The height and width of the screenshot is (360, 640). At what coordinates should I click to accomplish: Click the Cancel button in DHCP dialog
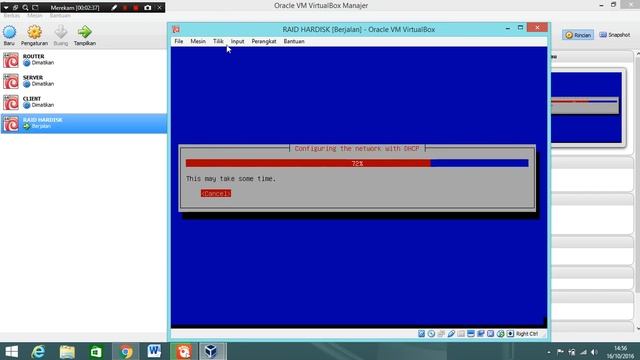216,193
